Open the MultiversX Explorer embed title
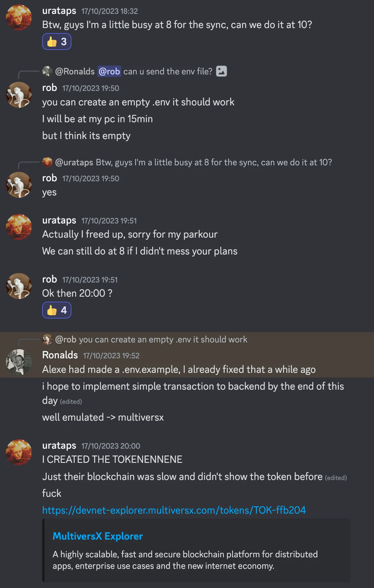Screen dimensions: 374x588 [x=98, y=536]
